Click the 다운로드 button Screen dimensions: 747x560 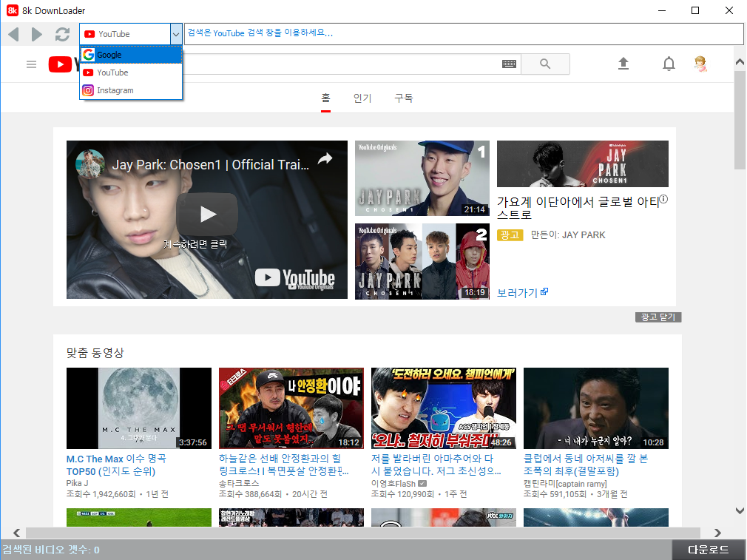(709, 550)
